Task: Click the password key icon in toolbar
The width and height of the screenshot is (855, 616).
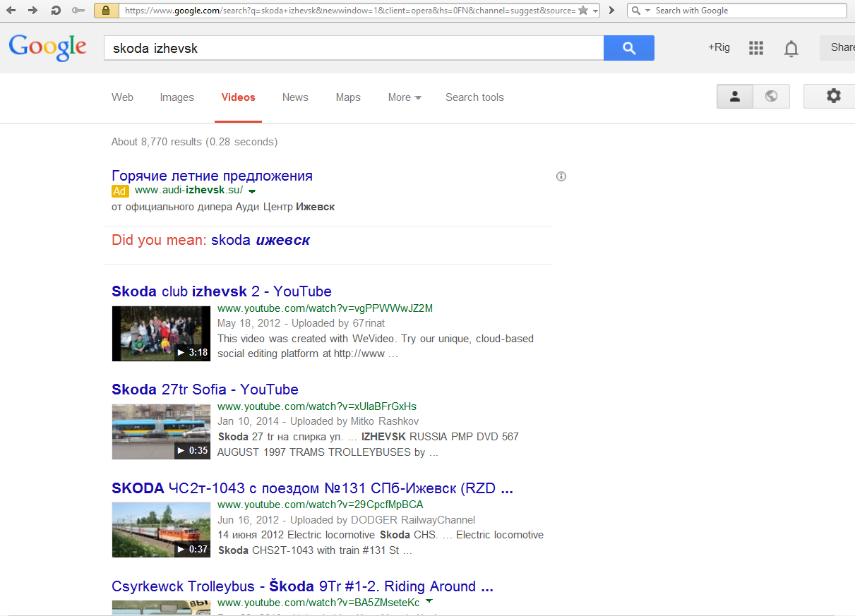Action: tap(78, 11)
